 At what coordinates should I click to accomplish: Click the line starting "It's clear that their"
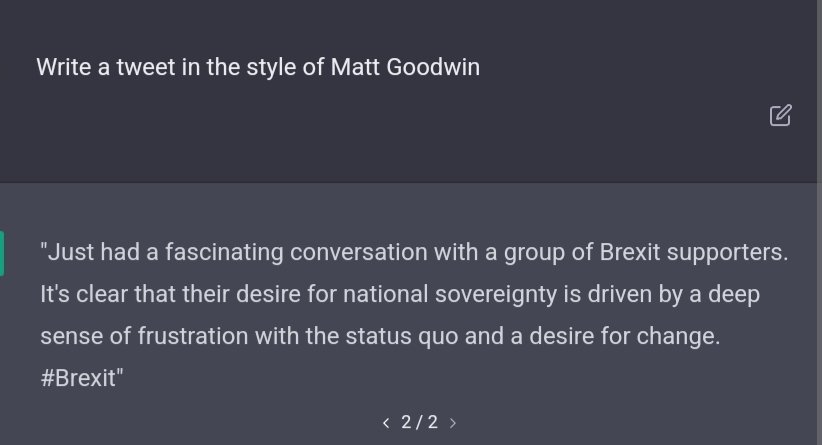coord(400,294)
